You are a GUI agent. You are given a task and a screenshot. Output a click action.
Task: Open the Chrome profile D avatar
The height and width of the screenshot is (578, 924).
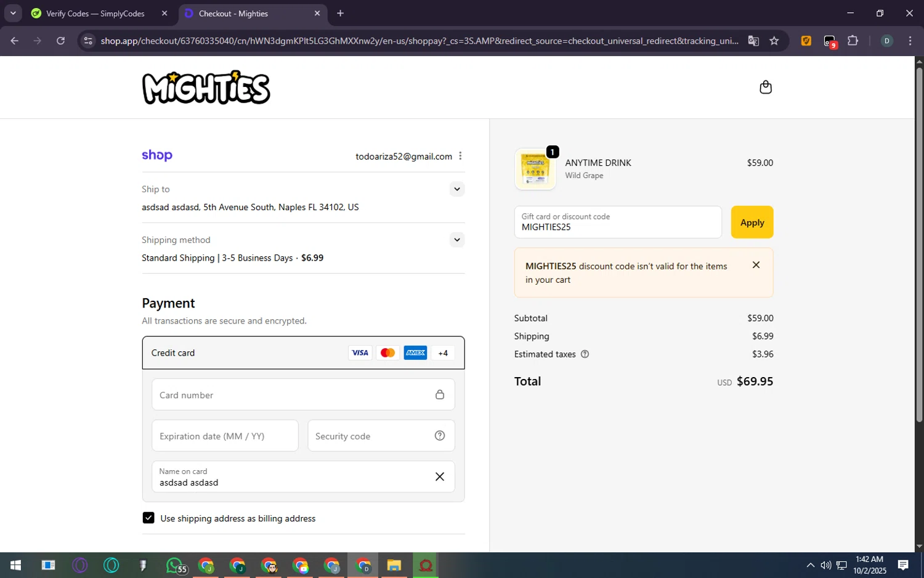886,41
